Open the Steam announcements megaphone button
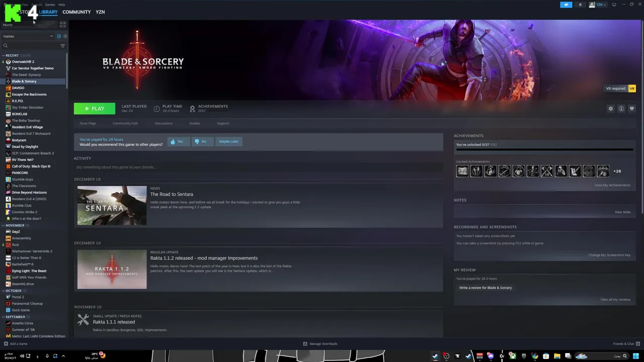Image resolution: width=644 pixels, height=362 pixels. tap(566, 5)
